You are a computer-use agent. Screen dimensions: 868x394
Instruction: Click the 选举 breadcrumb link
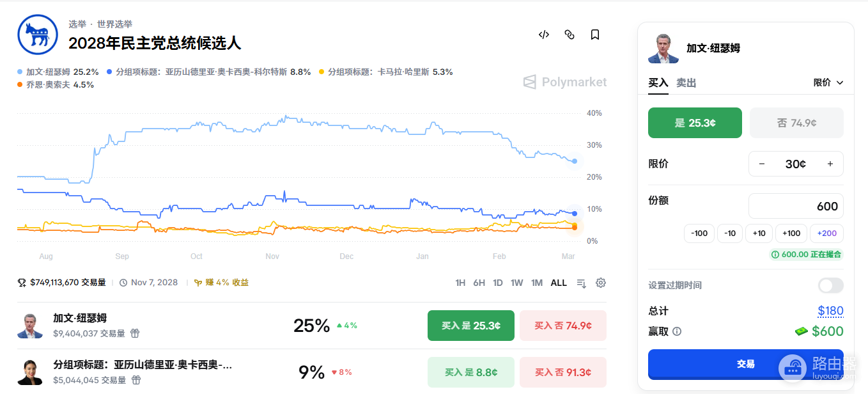click(77, 24)
